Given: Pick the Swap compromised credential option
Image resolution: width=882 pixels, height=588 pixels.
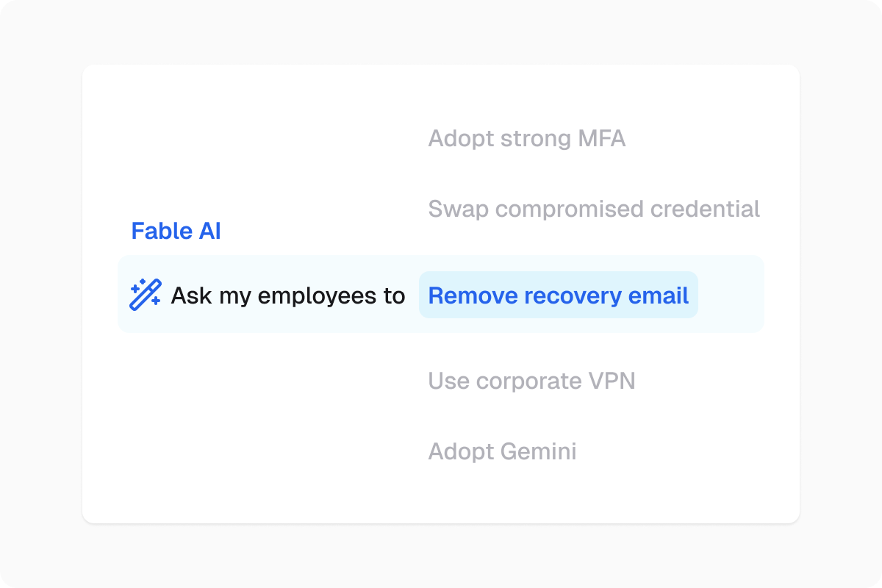Looking at the screenshot, I should [594, 209].
